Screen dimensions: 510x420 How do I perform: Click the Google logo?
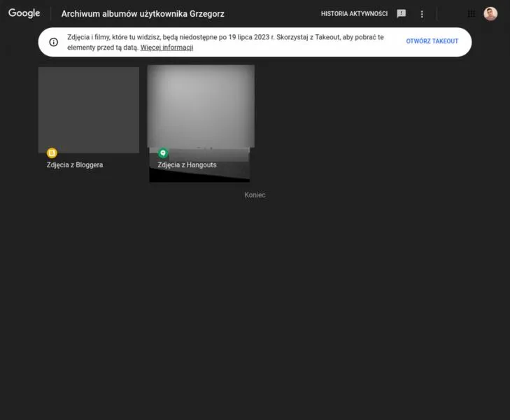pyautogui.click(x=24, y=13)
